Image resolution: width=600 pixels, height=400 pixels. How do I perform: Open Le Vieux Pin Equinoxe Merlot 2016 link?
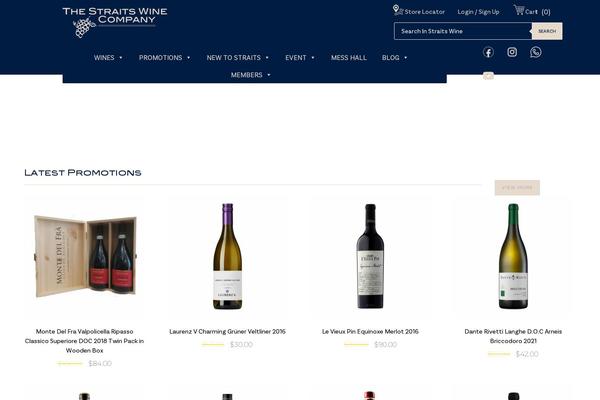coord(370,331)
